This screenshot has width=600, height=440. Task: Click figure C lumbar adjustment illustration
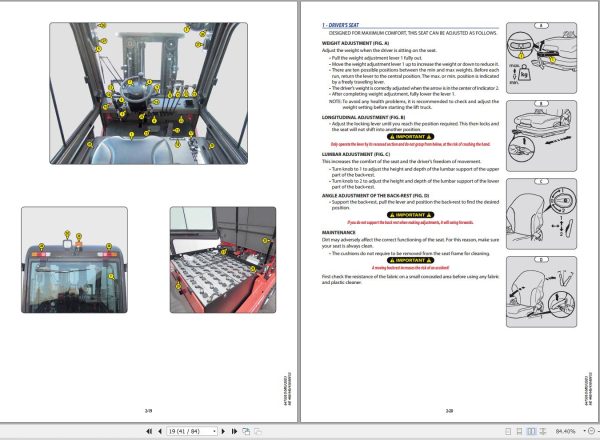pyautogui.click(x=541, y=214)
